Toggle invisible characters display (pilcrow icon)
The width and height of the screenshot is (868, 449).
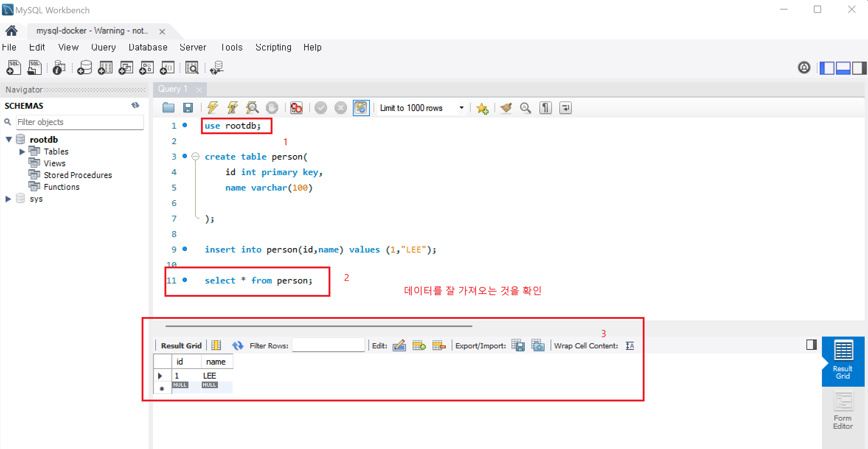(x=545, y=108)
